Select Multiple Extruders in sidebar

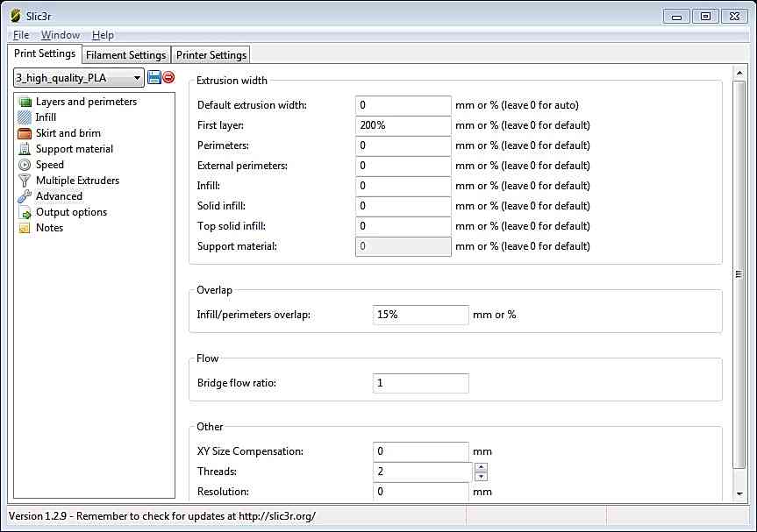77,181
